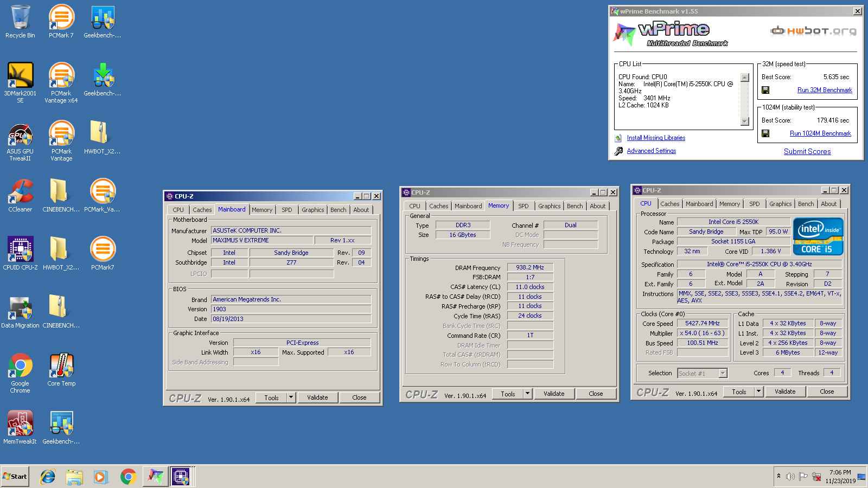This screenshot has width=868, height=488.
Task: Open Tools dropdown arrow in Mainboard CPU-Z window
Action: (x=291, y=397)
